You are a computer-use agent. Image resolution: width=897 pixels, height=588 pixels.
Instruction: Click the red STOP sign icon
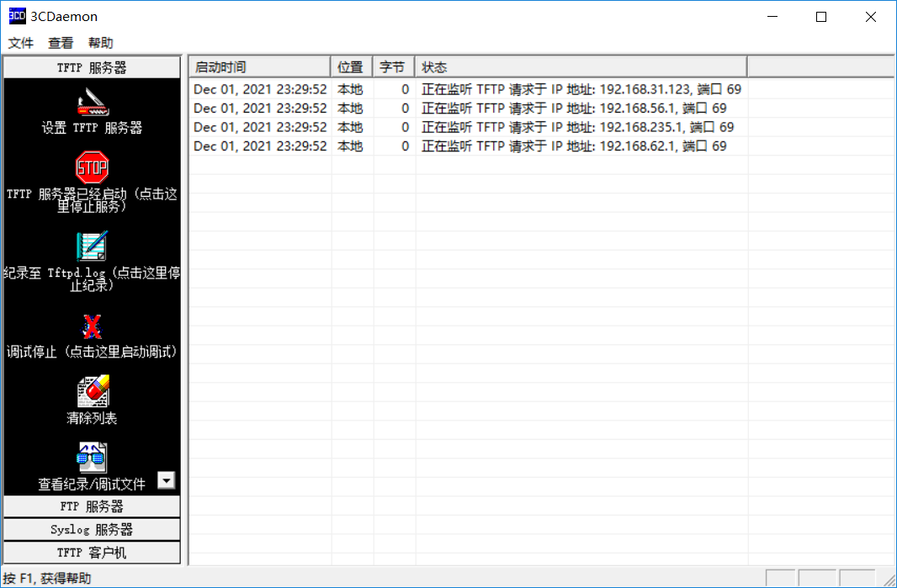92,167
